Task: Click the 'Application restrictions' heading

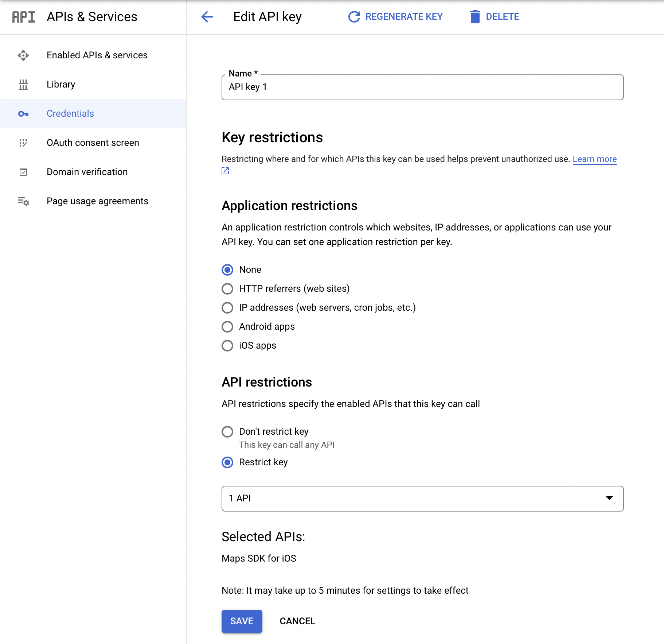Action: click(x=289, y=206)
